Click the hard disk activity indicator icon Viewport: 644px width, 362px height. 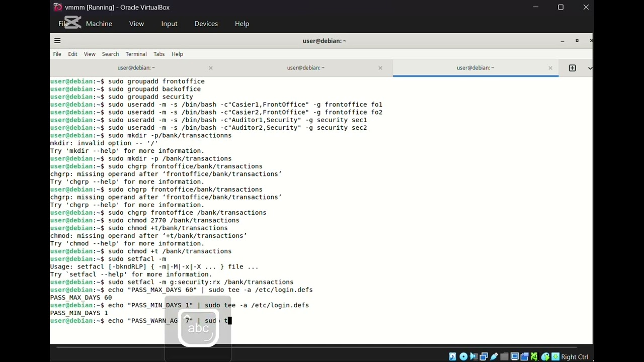tap(452, 357)
